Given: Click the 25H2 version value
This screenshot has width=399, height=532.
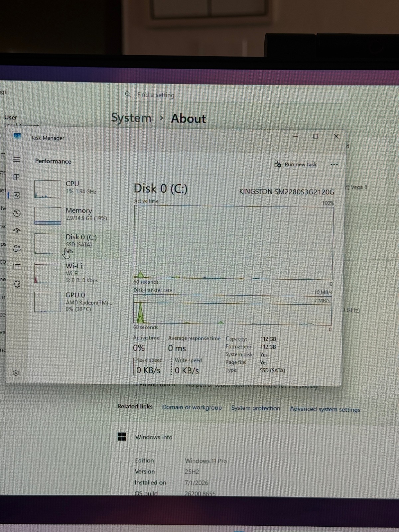Looking at the screenshot, I should click(192, 472).
